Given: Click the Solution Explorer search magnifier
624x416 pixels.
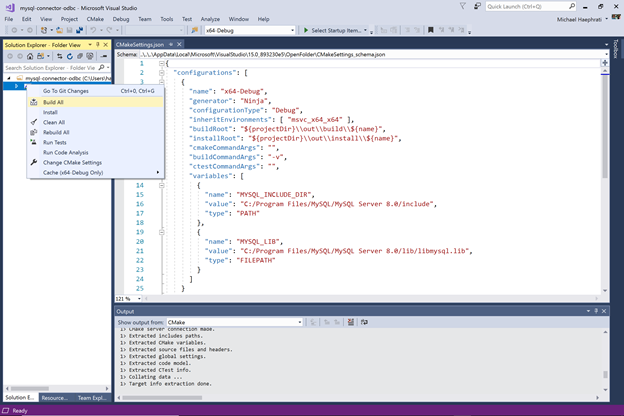Looking at the screenshot, I should pyautogui.click(x=101, y=68).
